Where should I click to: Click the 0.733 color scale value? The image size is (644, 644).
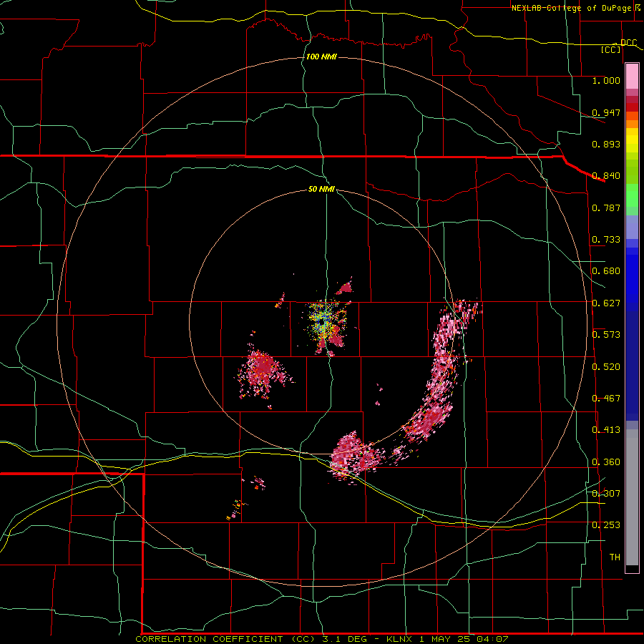pyautogui.click(x=606, y=240)
